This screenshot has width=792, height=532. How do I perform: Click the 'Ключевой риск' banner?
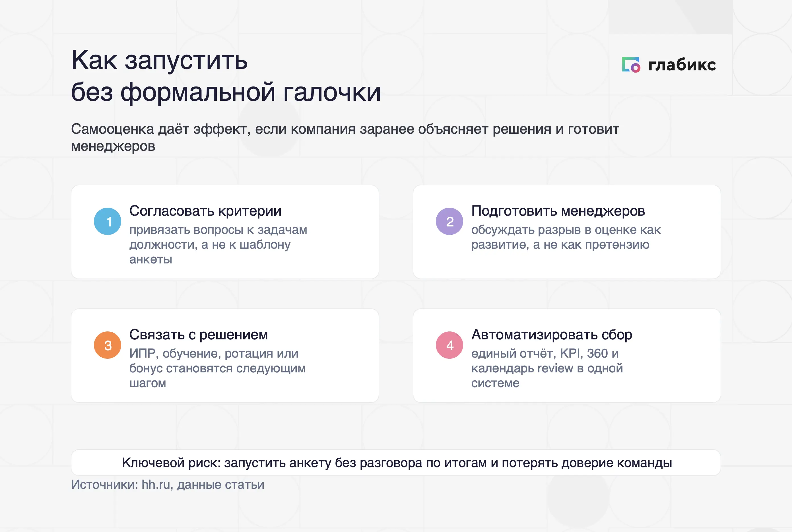396,463
